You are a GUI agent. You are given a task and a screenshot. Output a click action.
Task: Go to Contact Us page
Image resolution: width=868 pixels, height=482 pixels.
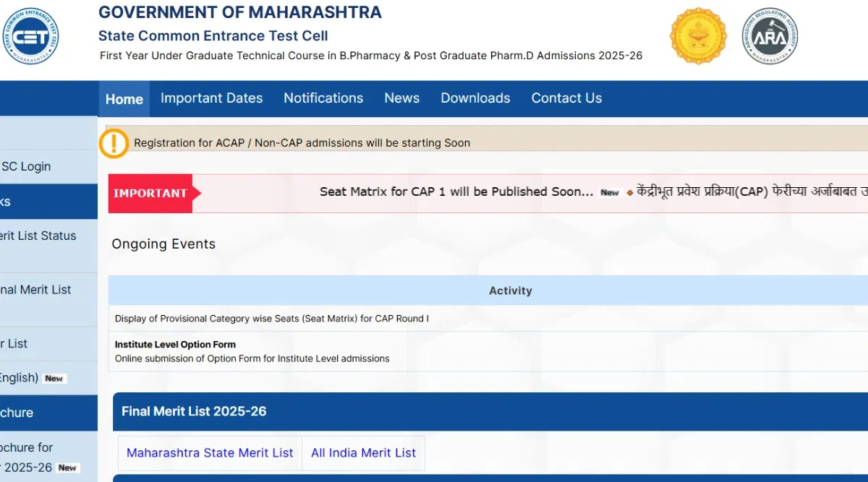tap(566, 98)
